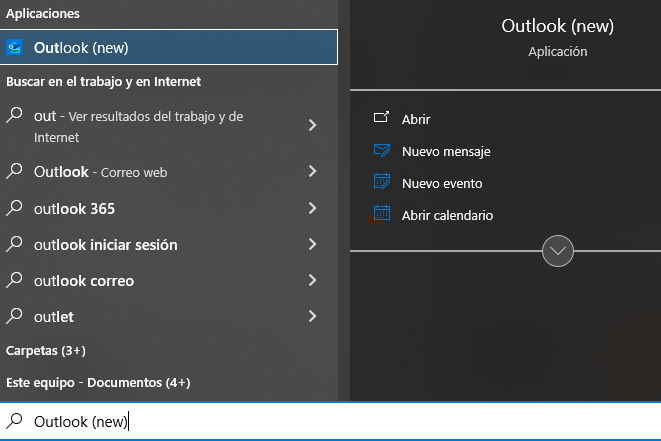Click the Abrir open-window icon

point(382,117)
